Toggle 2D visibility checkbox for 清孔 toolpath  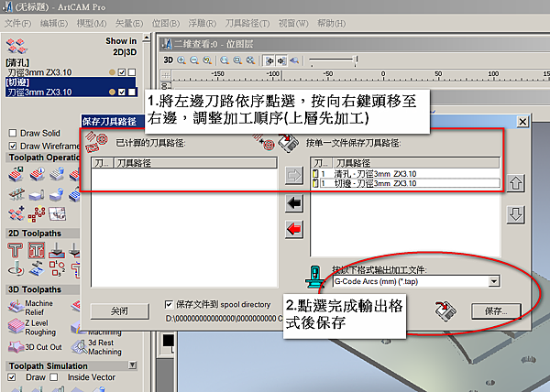pyautogui.click(x=122, y=72)
